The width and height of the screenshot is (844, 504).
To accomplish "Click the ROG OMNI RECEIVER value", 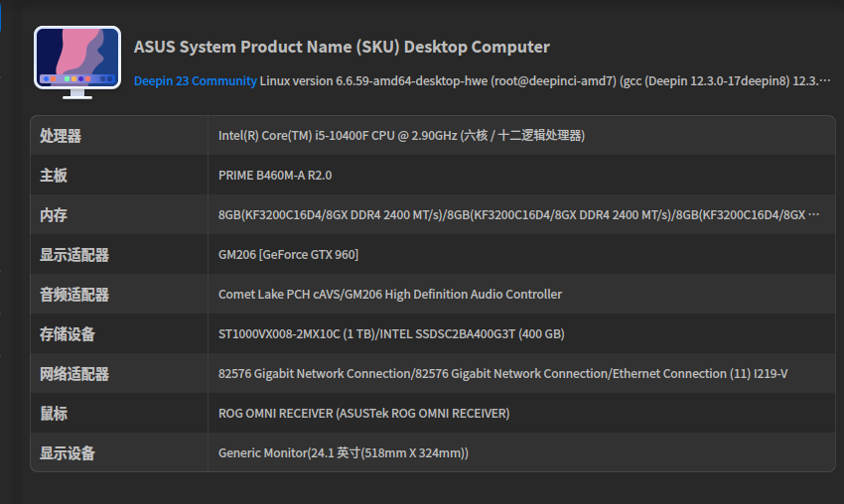I will (x=363, y=414).
